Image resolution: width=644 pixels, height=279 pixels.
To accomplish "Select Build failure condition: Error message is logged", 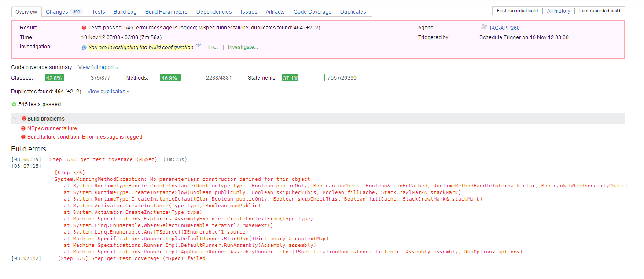I will [85, 137].
